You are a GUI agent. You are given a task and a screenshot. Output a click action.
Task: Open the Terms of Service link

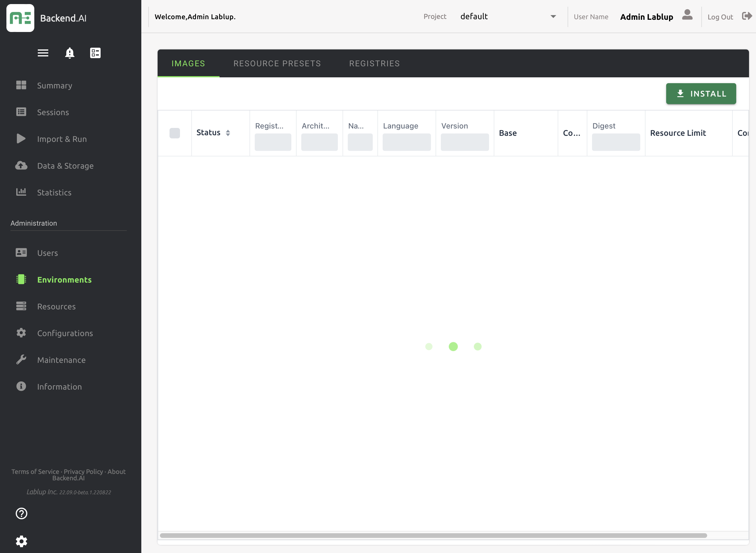coord(35,471)
